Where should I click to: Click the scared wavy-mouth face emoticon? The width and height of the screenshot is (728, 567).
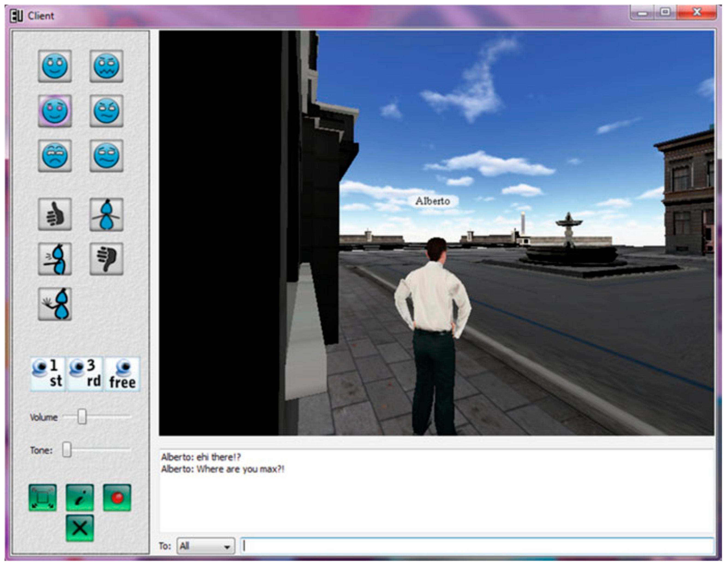[106, 66]
